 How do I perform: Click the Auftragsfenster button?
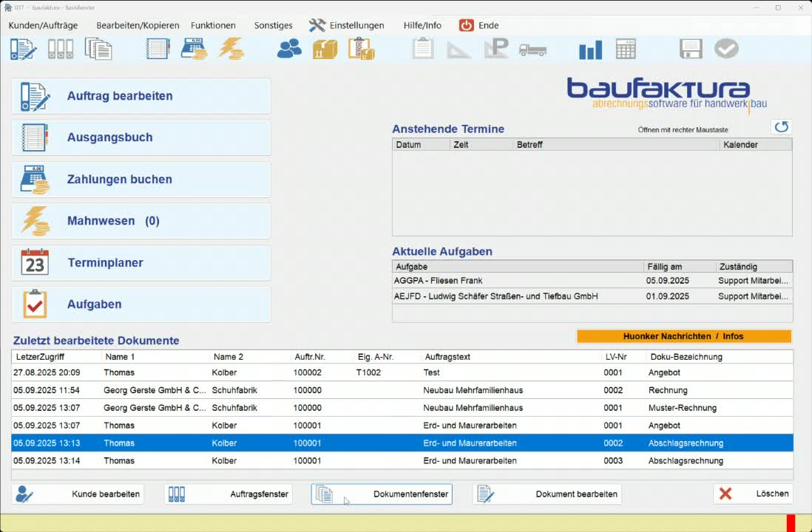(x=229, y=494)
